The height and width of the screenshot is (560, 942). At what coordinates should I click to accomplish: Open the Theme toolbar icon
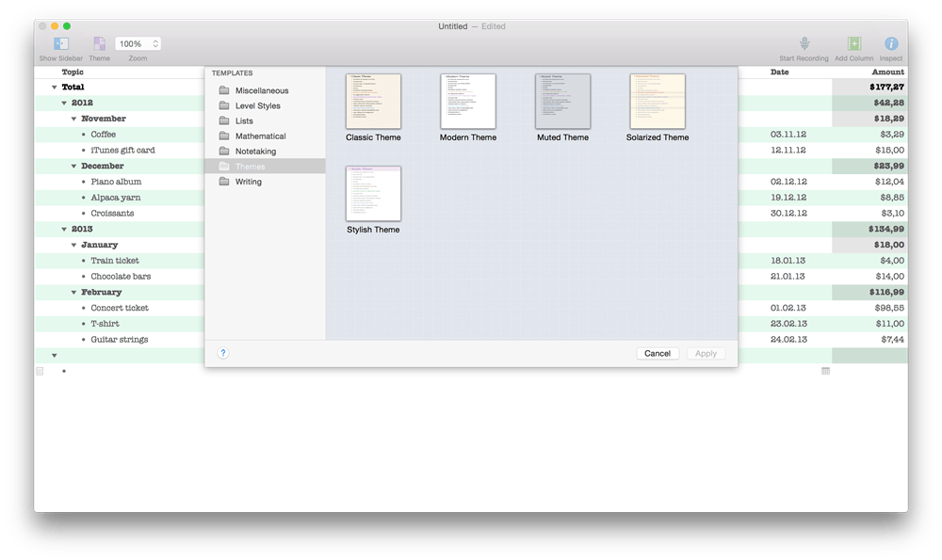point(99,44)
